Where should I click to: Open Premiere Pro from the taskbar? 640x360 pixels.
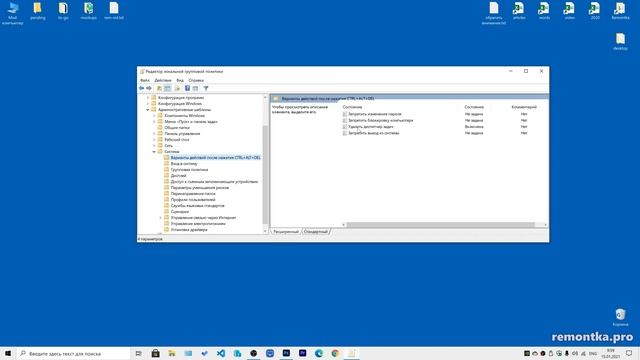click(302, 353)
